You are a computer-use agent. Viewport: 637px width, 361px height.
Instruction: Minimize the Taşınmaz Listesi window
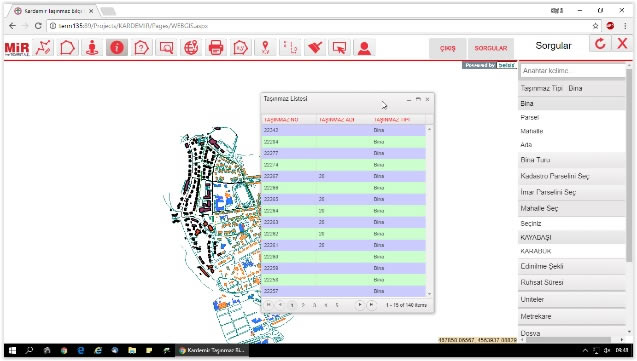coord(409,99)
